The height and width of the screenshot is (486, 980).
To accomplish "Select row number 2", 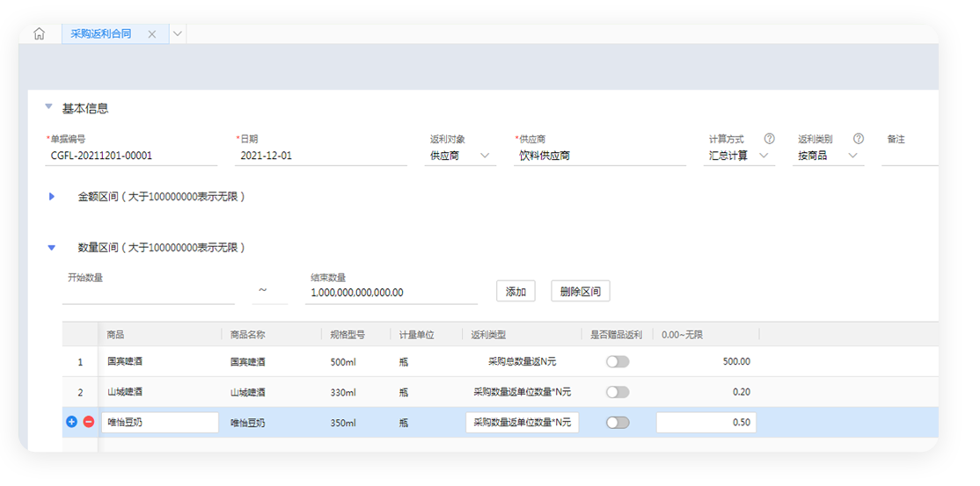I will (80, 392).
